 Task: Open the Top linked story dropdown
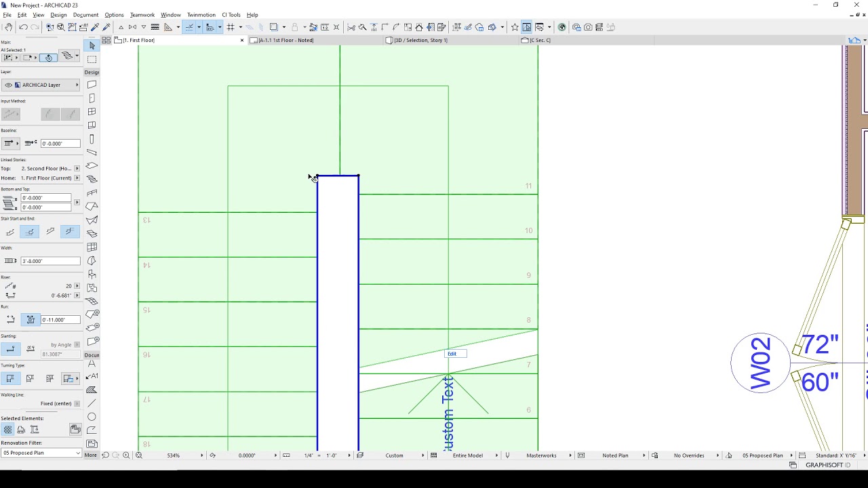(x=77, y=169)
